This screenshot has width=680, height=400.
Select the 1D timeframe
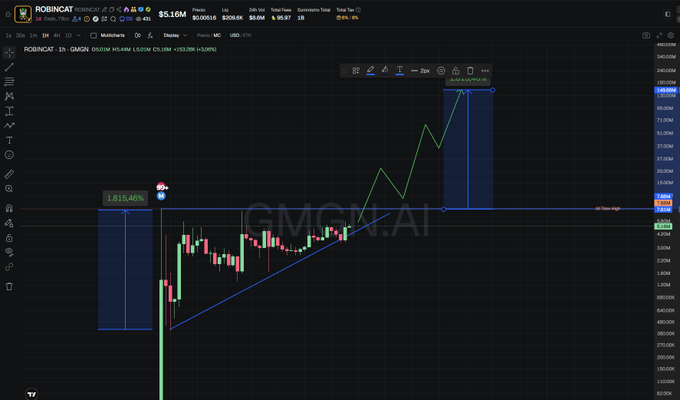(68, 36)
